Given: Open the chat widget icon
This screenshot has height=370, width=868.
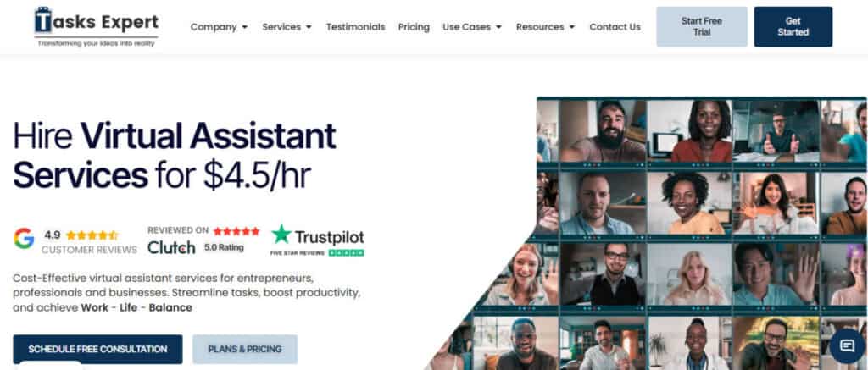Looking at the screenshot, I should click(x=847, y=345).
